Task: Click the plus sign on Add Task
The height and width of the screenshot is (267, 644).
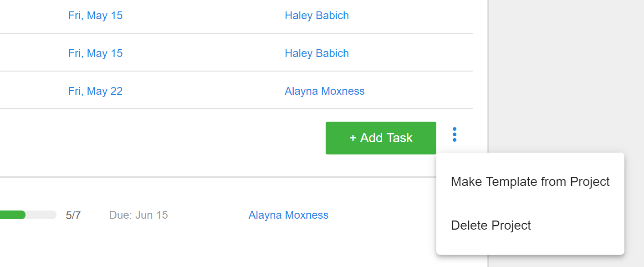Action: pos(353,138)
